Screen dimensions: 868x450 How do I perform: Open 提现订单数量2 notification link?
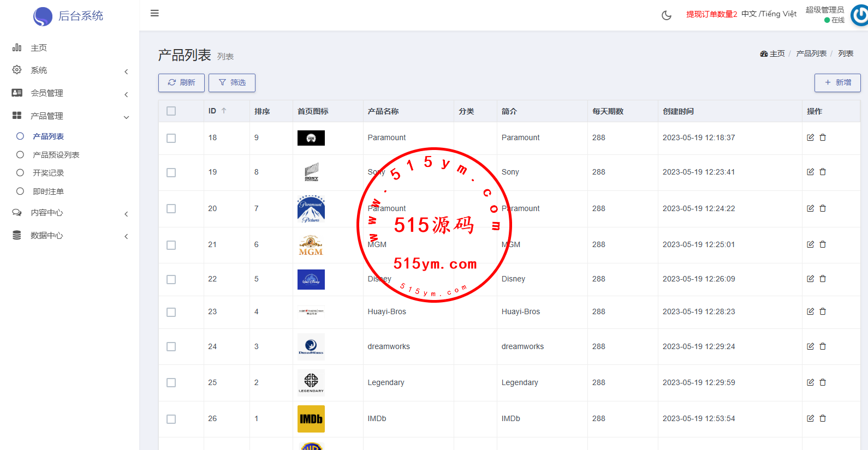coord(712,14)
